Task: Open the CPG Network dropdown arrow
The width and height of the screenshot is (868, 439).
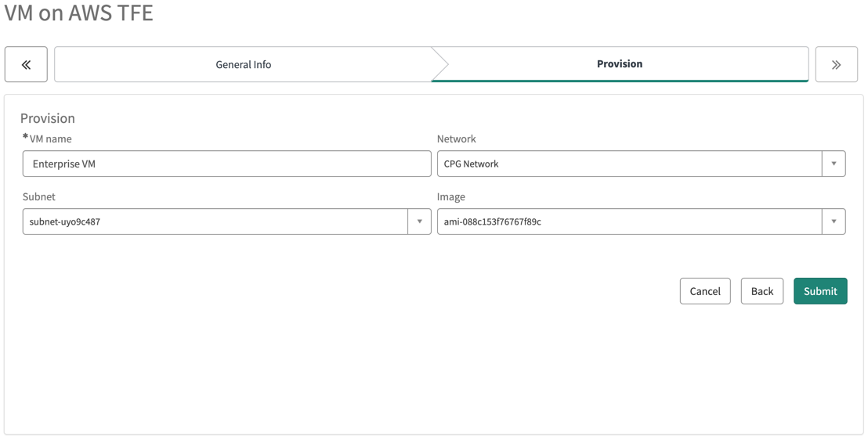Action: (x=834, y=164)
